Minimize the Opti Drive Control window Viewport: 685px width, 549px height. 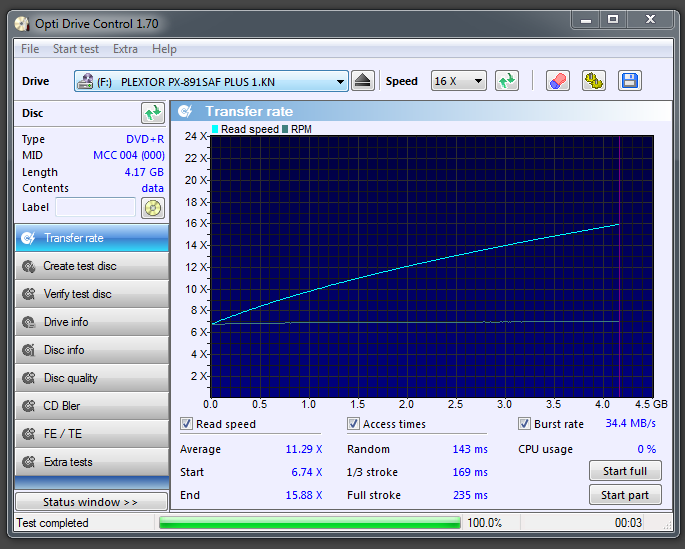pos(586,20)
